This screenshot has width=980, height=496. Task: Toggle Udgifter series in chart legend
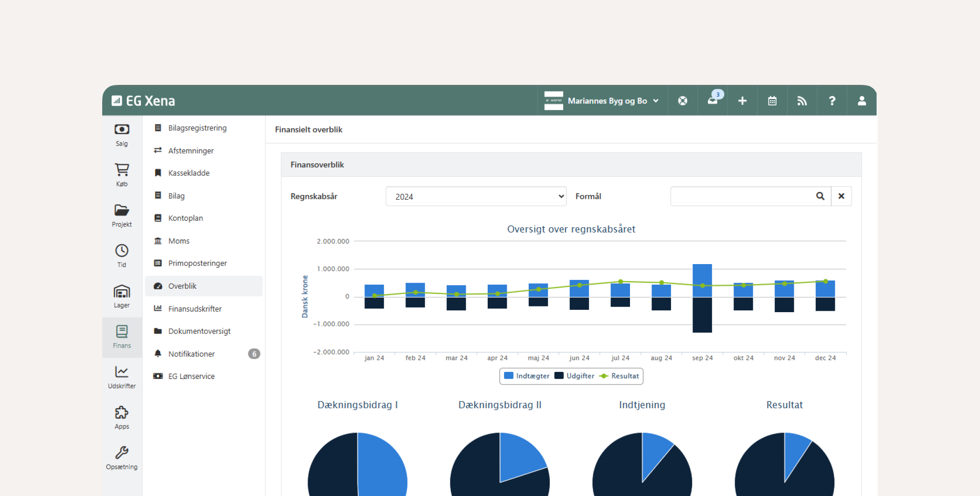574,376
